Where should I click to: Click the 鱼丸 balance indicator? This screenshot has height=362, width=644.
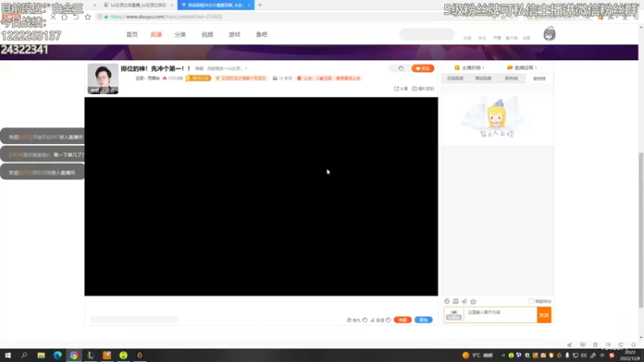pyautogui.click(x=353, y=320)
